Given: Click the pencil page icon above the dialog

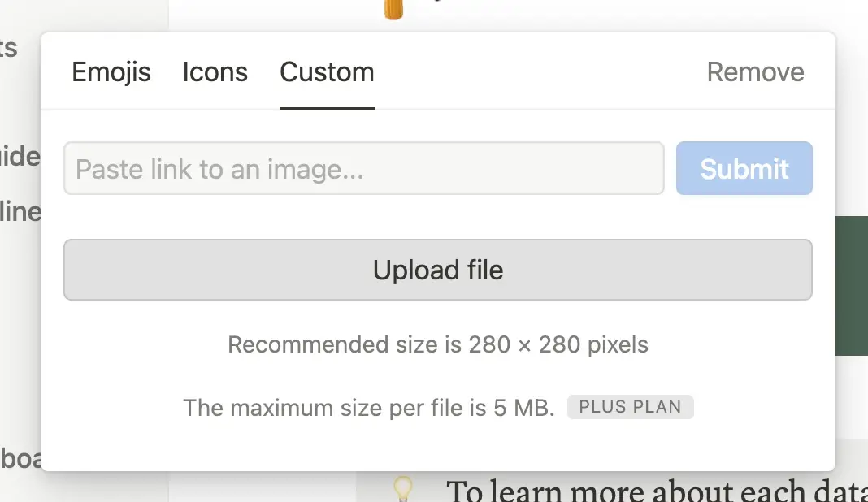Looking at the screenshot, I should 393,10.
